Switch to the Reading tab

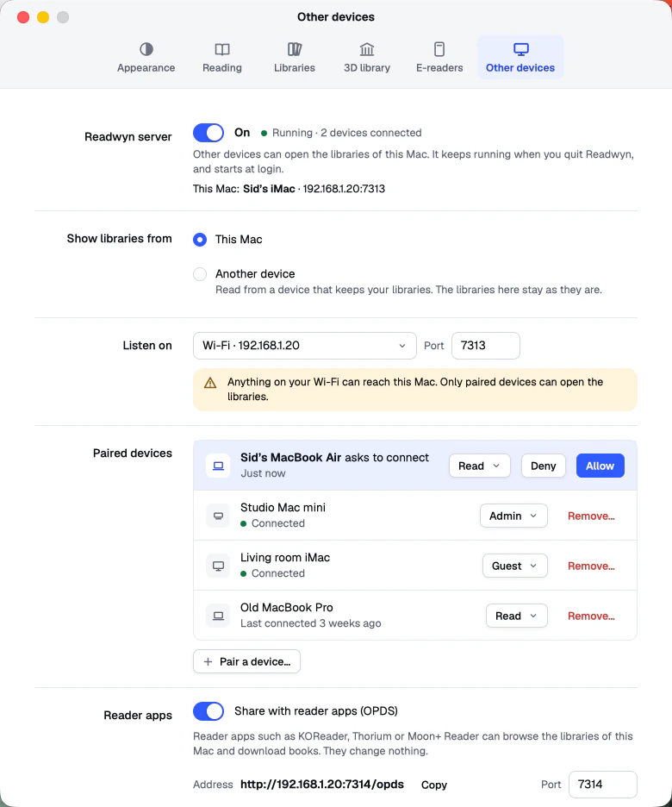pos(222,57)
